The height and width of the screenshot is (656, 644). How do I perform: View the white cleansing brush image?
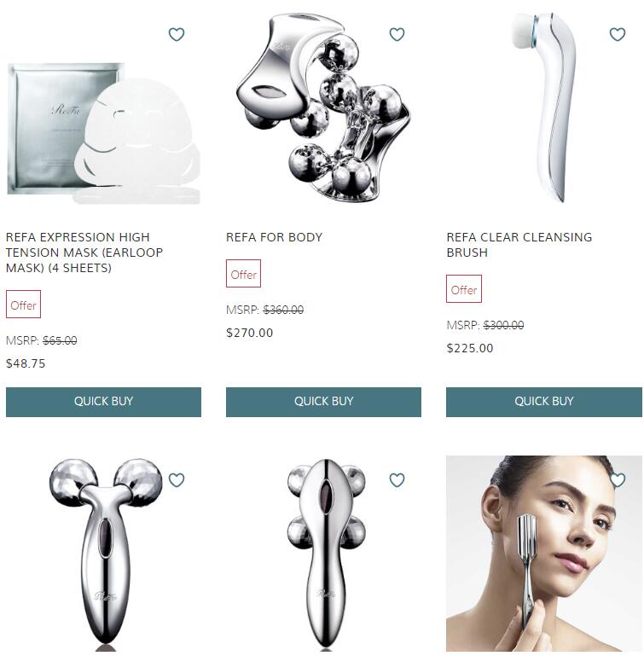(x=542, y=107)
